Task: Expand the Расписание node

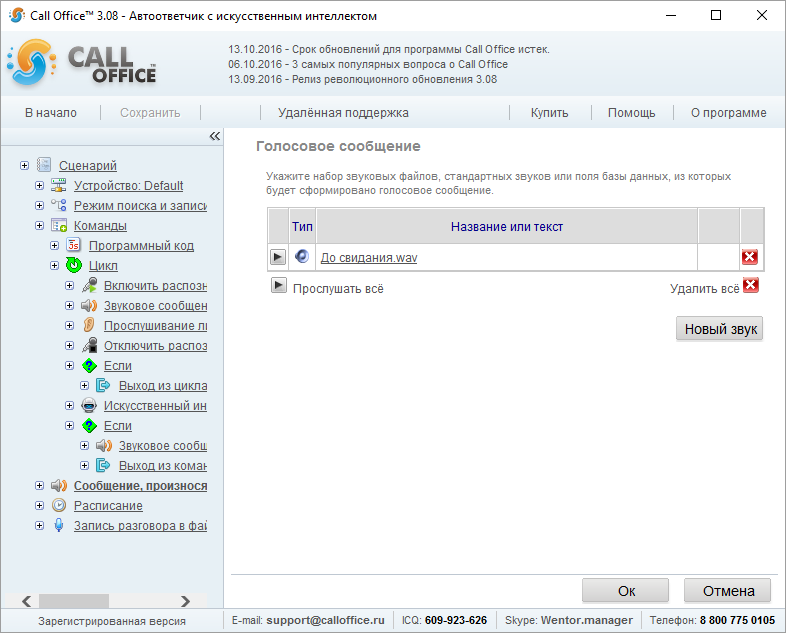Action: pyautogui.click(x=39, y=505)
